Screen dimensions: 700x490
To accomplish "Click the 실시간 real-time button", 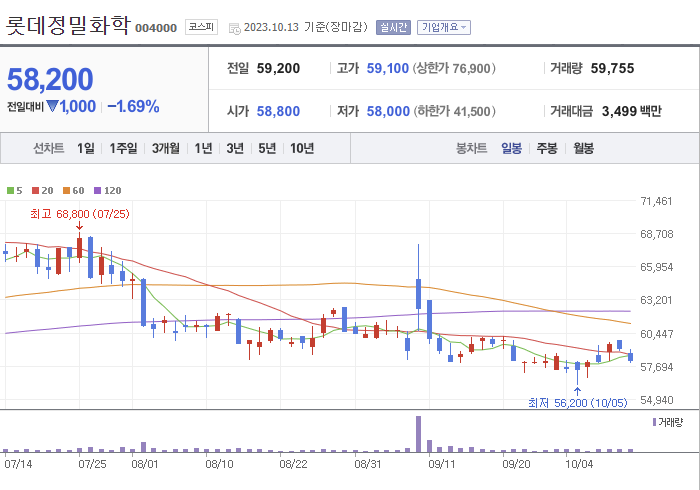I will [393, 27].
